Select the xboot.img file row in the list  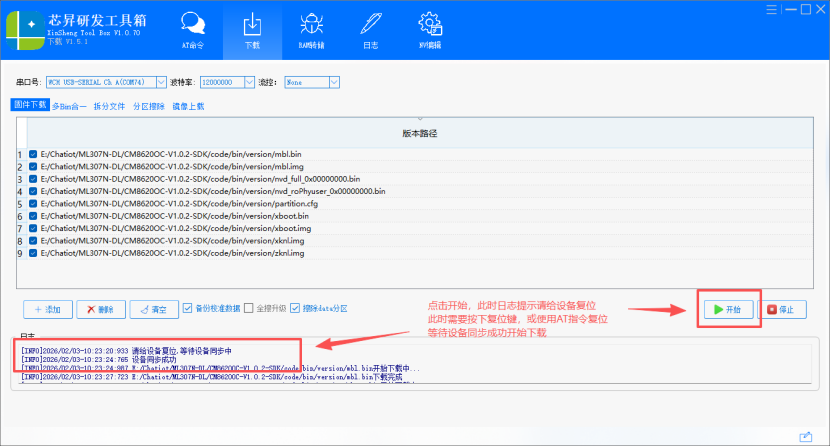coord(200,228)
